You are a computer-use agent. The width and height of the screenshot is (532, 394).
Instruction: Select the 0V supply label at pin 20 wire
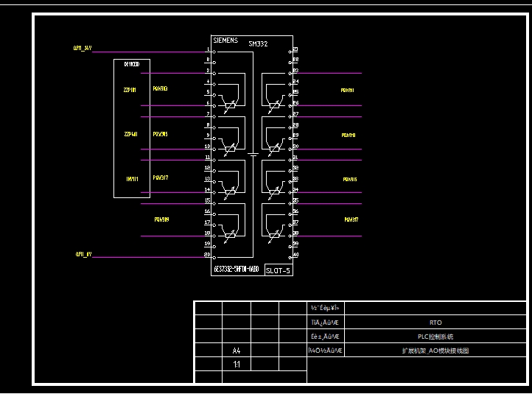pyautogui.click(x=83, y=254)
